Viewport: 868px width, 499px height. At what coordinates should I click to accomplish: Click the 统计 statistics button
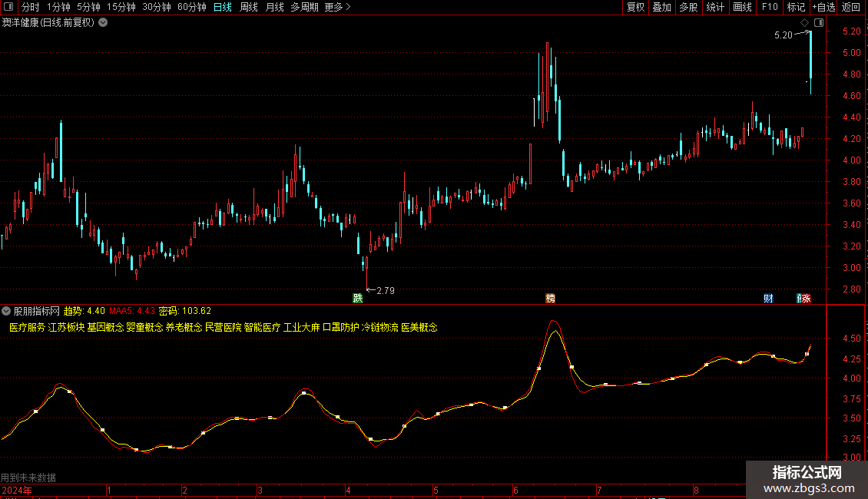click(x=715, y=7)
